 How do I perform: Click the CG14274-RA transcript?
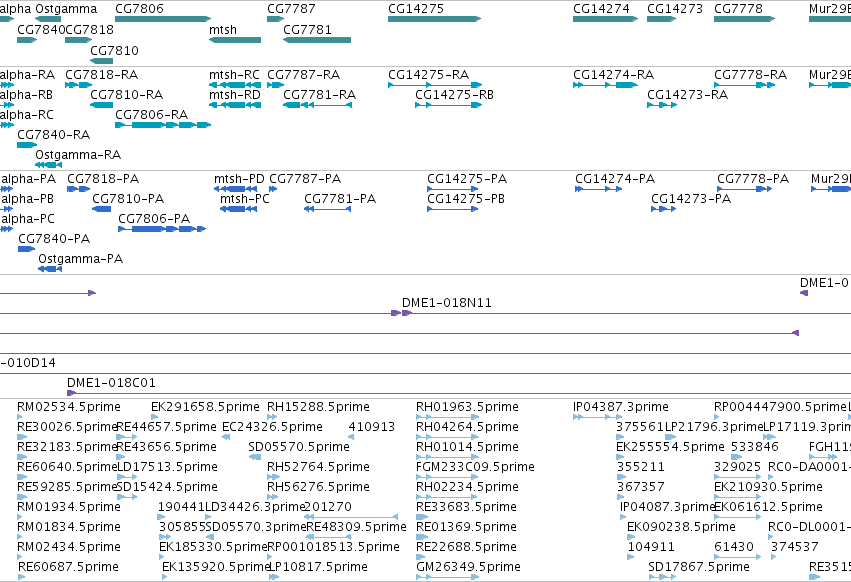(x=606, y=85)
